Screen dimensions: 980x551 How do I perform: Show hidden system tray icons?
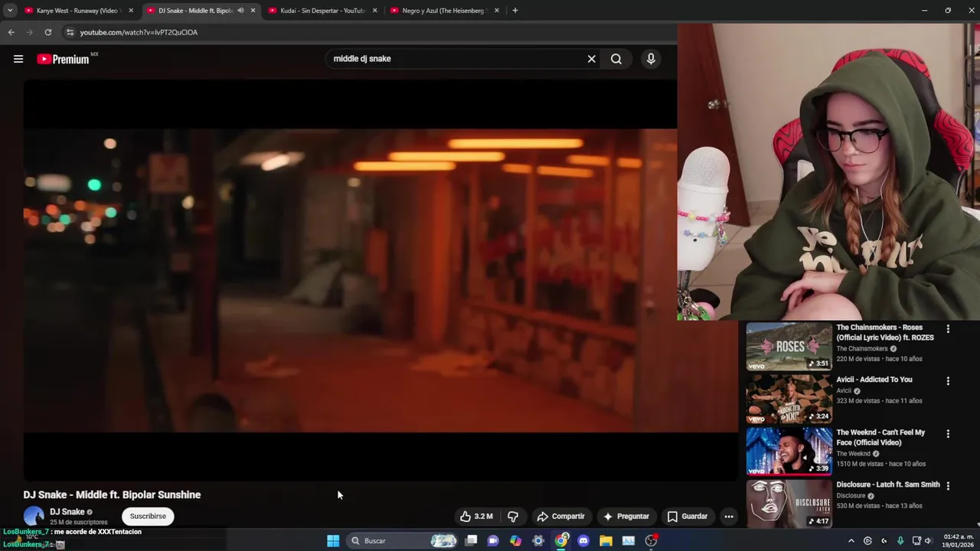[x=851, y=541]
